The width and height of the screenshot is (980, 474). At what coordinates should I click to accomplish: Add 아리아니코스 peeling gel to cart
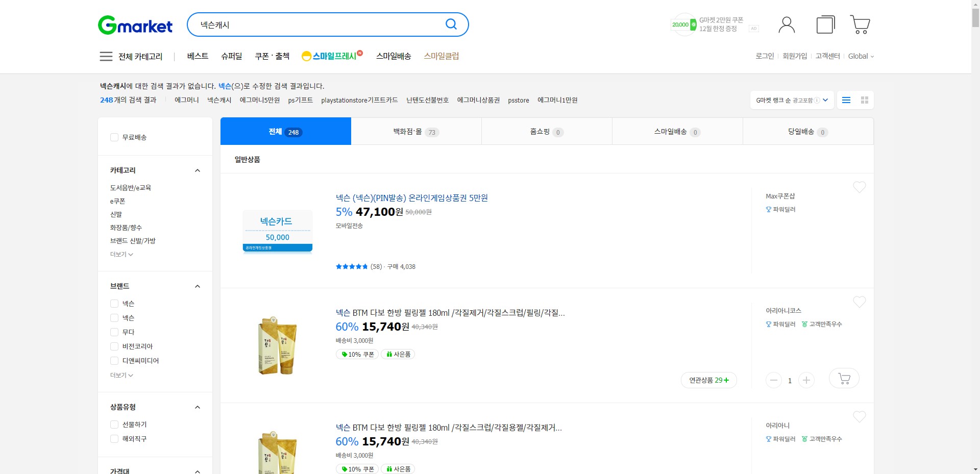[844, 379]
